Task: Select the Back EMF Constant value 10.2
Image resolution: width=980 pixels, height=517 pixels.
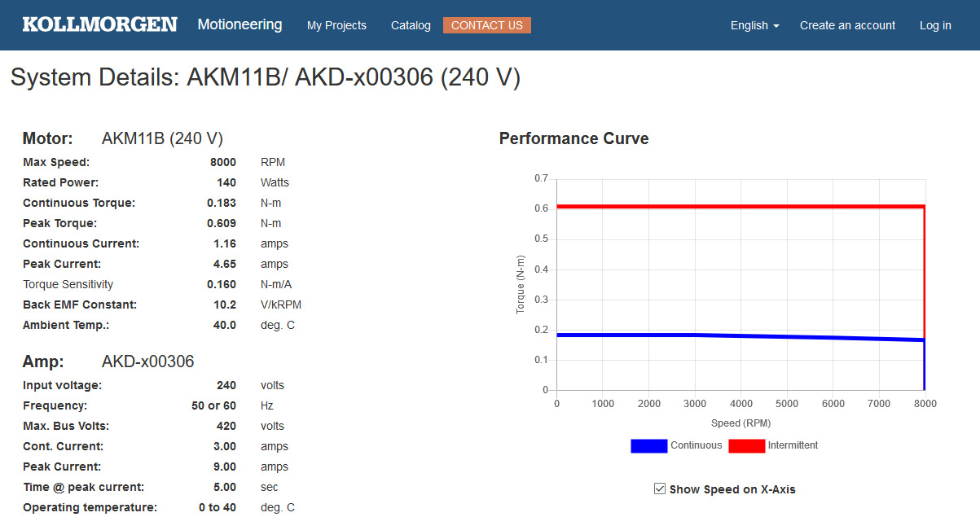Action: [225, 305]
